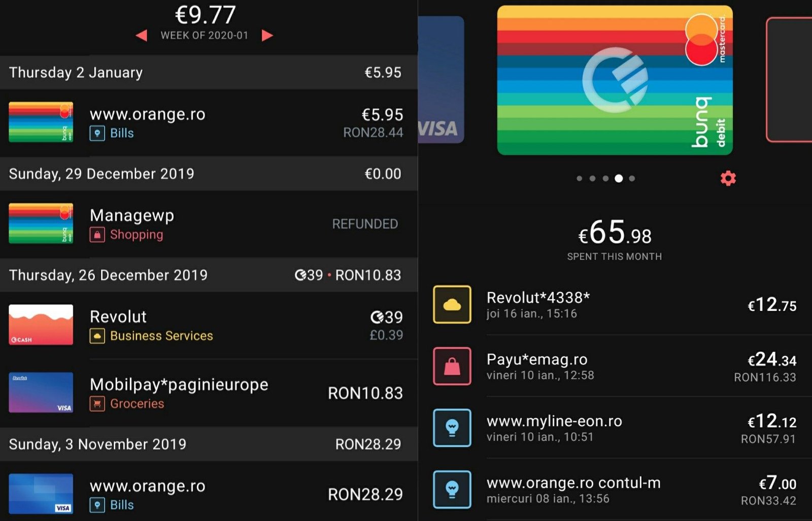The height and width of the screenshot is (521, 812).
Task: Tap the Groceries category label
Action: point(137,404)
